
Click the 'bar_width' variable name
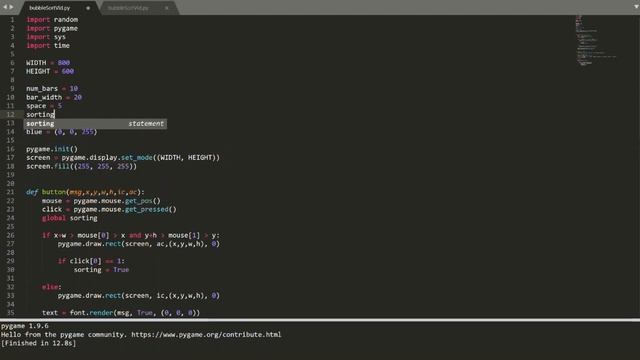click(44, 97)
